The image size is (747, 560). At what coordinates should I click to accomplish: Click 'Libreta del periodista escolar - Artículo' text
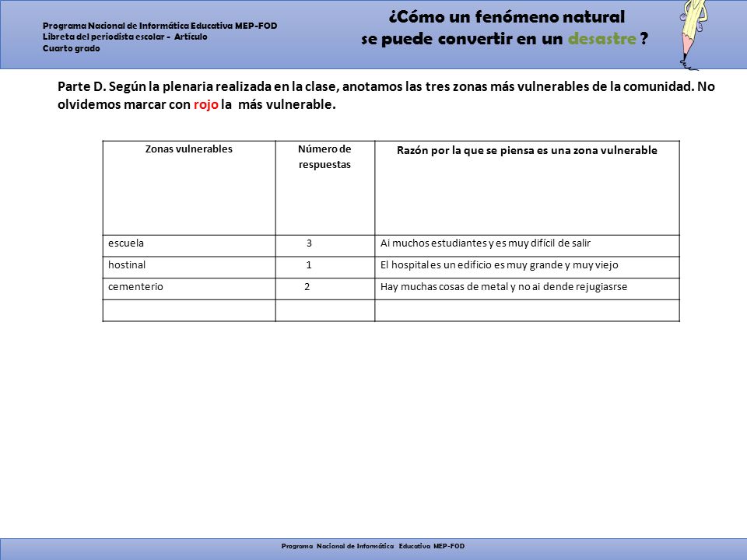tap(124, 37)
